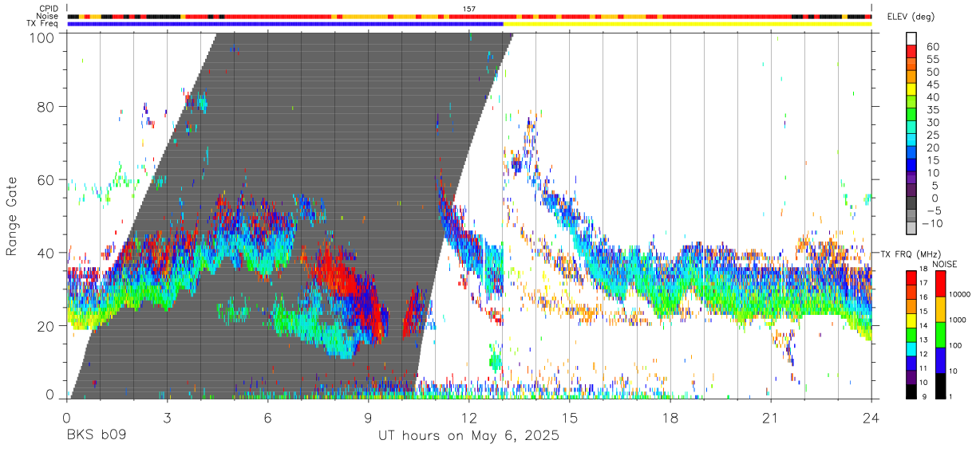Click the 'UT hours on May 6, 2025' axis title
Screen dimensions: 980x452
pyautogui.click(x=468, y=436)
